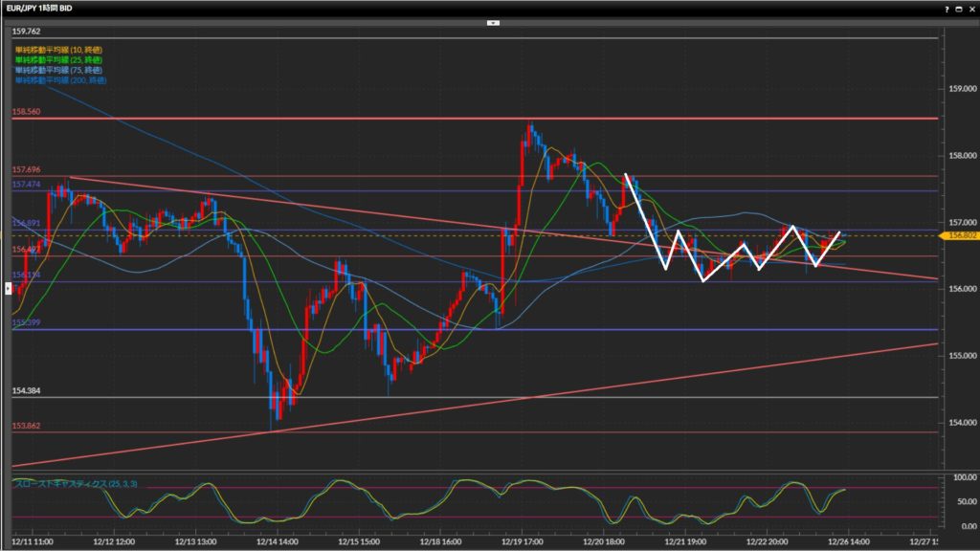This screenshot has height=551, width=980.
Task: Click the 75-period moving average label
Action: [59, 69]
